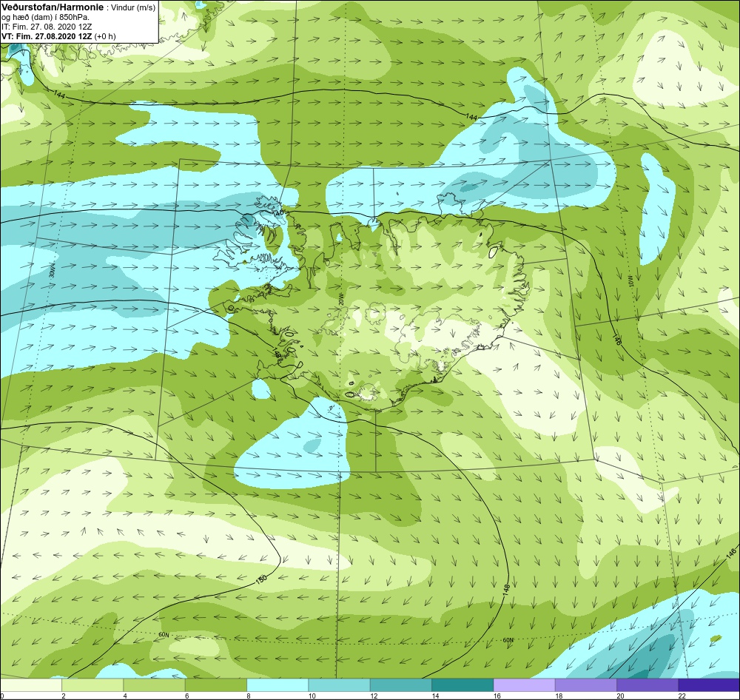Click the "60N" latitude label beside the 148 contour

508,640
